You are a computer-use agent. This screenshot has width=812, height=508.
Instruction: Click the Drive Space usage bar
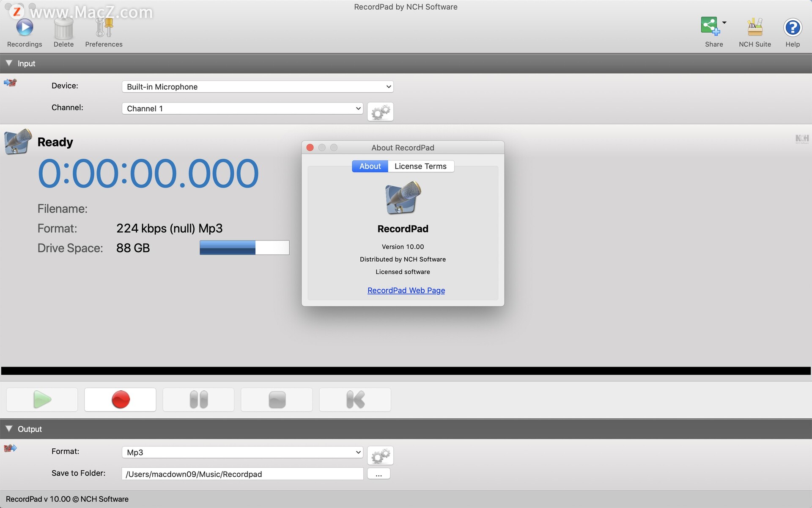click(x=244, y=248)
